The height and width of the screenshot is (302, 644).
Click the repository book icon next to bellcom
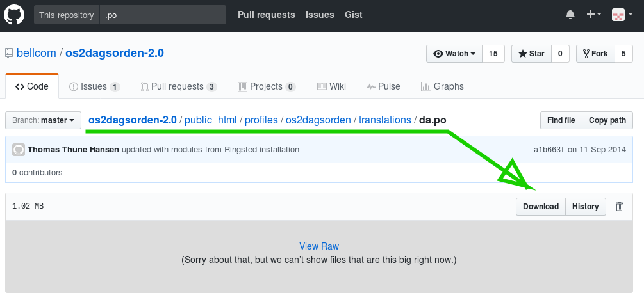pyautogui.click(x=9, y=53)
